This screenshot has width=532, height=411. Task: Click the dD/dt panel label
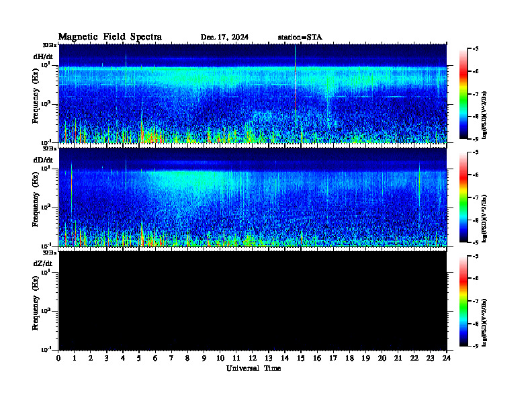tap(43, 160)
